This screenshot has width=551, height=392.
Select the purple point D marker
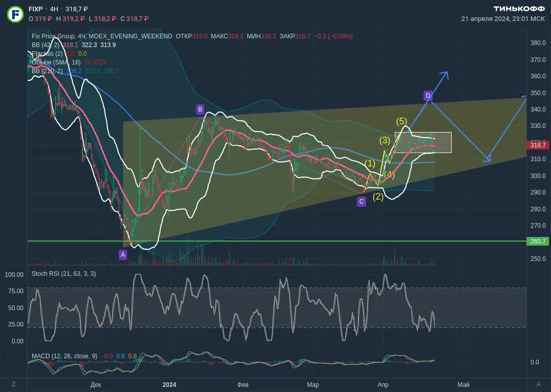tap(428, 96)
